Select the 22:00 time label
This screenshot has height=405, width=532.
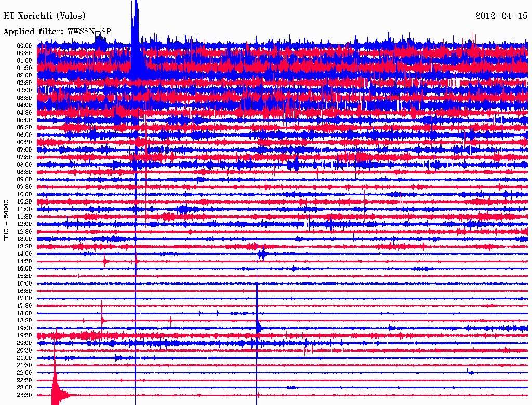tap(24, 373)
